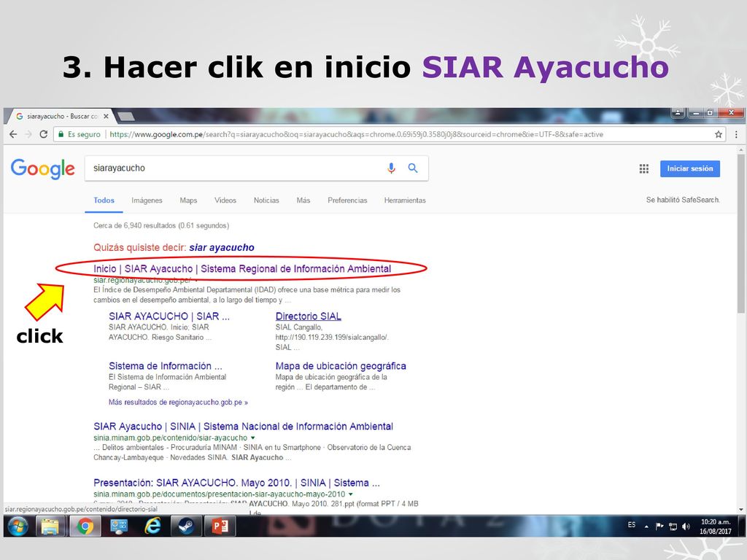Open the Preferencias menu
Image resolution: width=747 pixels, height=560 pixels.
tap(347, 201)
